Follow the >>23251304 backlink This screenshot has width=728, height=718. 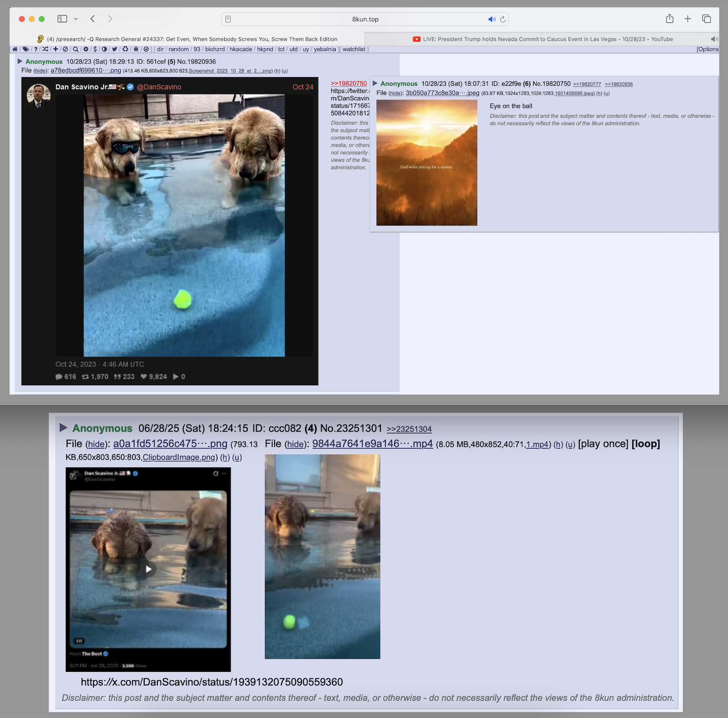[409, 429]
